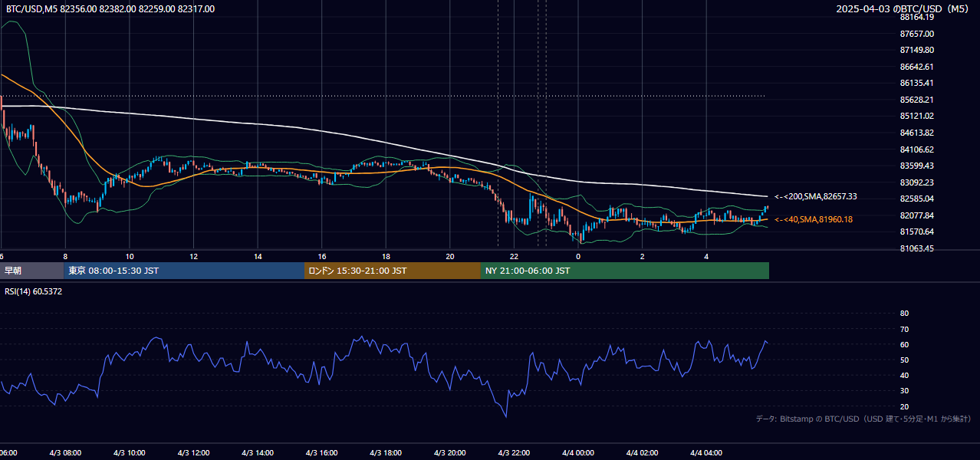Select the 87657.00 price axis label

point(916,34)
